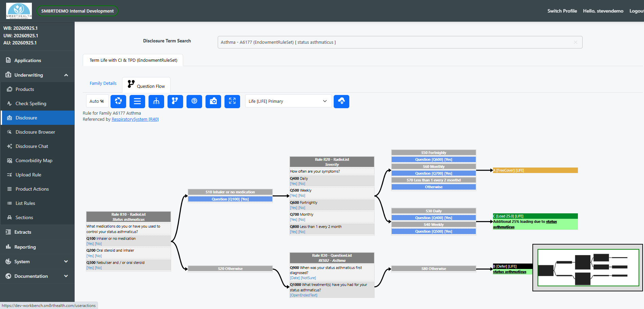Screen dimensions: 644x309
Task: Click the Auto % zoom button
Action: click(x=97, y=101)
